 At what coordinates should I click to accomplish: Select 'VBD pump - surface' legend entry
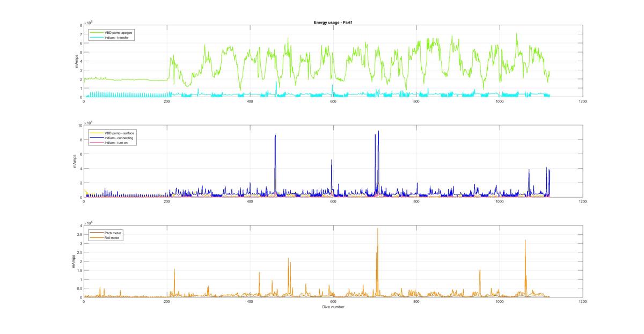click(112, 133)
